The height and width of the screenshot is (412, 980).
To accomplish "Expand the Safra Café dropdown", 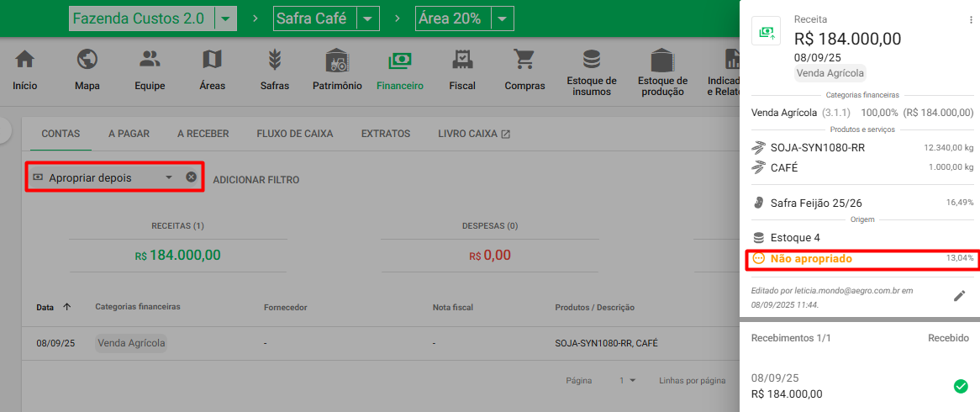I will coord(368,18).
